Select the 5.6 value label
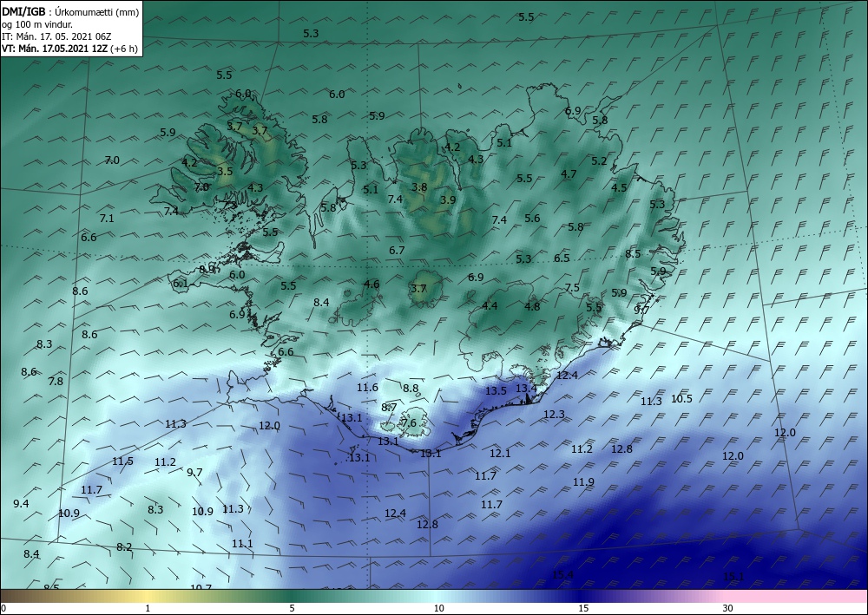 [x=532, y=219]
